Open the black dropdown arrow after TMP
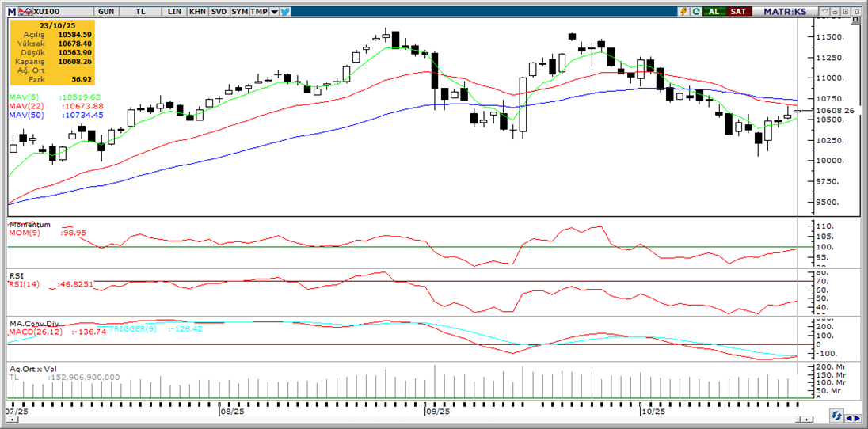868x429 pixels. coord(274,12)
